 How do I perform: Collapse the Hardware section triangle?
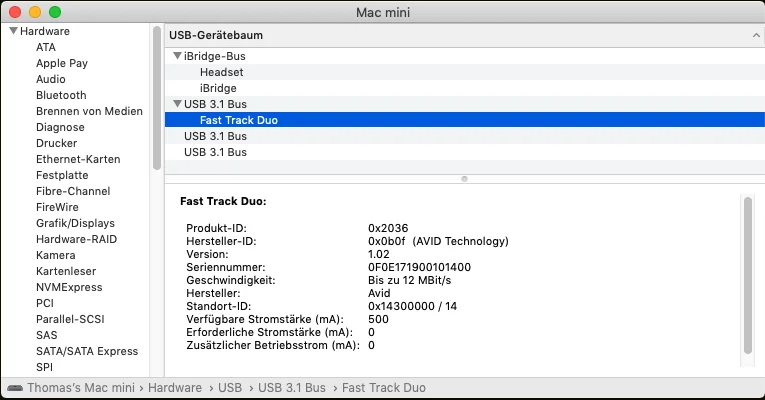14,31
